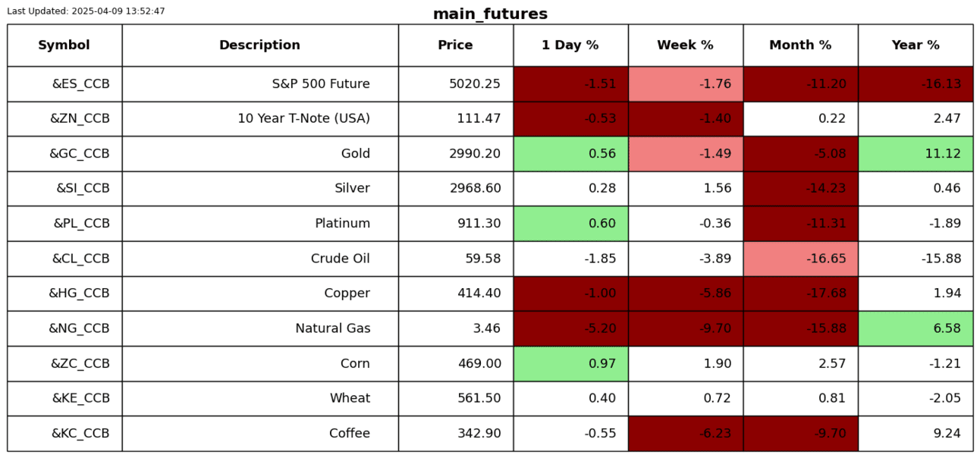This screenshot has width=980, height=458.
Task: Click the Month % column header
Action: (800, 45)
